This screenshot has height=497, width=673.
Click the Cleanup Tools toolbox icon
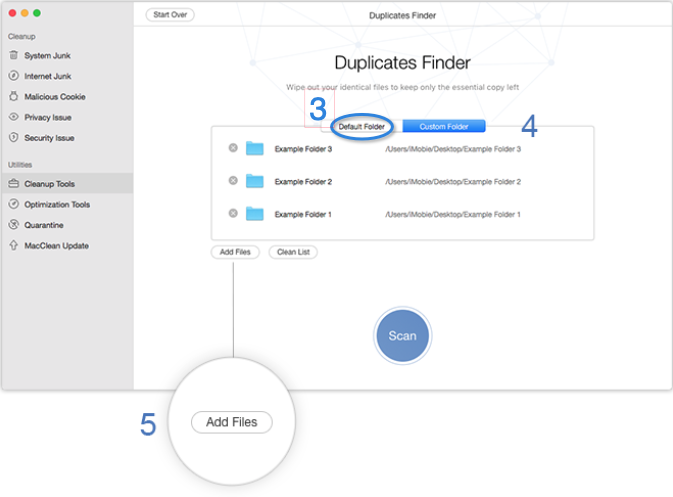pos(14,184)
